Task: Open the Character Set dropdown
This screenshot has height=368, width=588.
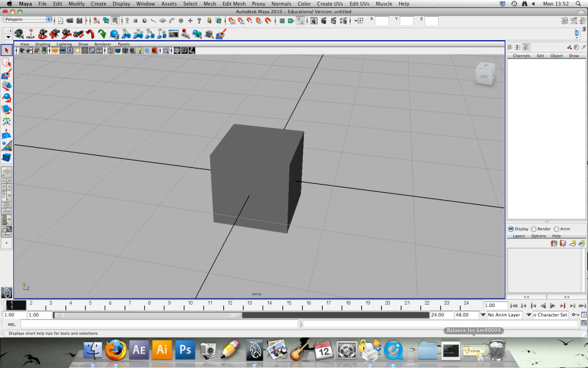Action: click(x=550, y=315)
